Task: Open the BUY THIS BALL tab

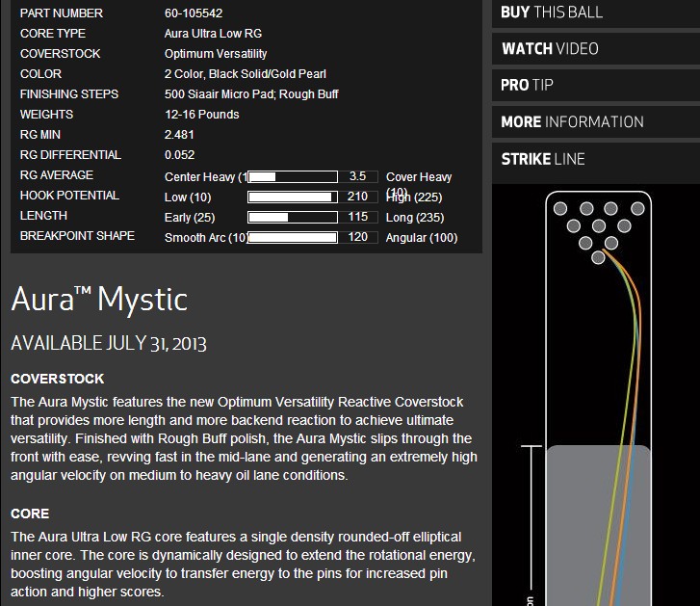Action: click(596, 13)
